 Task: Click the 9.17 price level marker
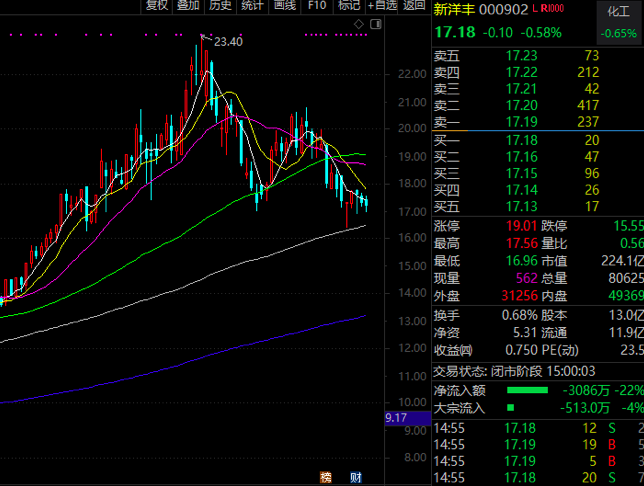click(397, 418)
